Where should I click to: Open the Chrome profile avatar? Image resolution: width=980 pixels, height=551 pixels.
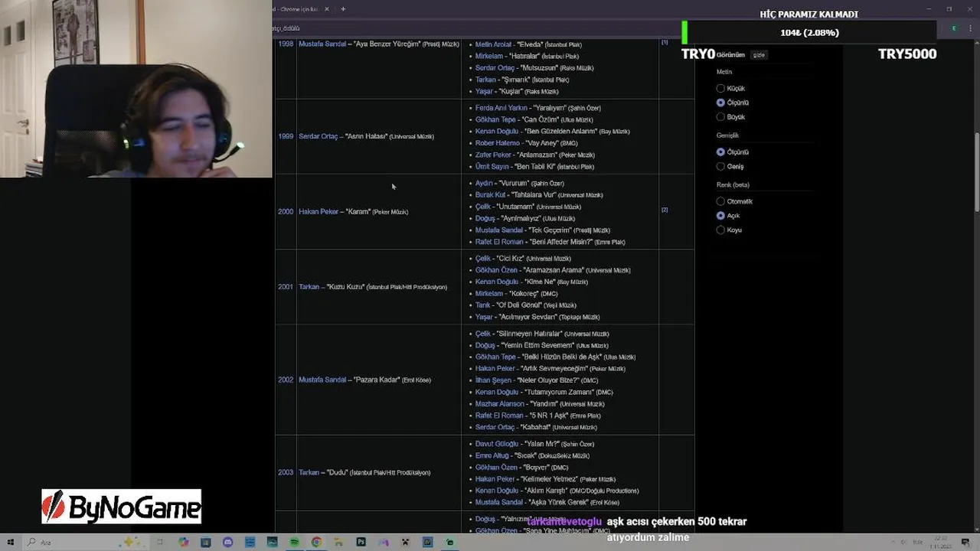[954, 28]
